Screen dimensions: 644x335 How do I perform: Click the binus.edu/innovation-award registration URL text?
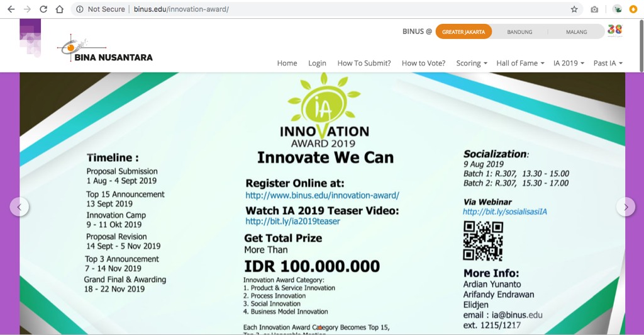click(323, 195)
